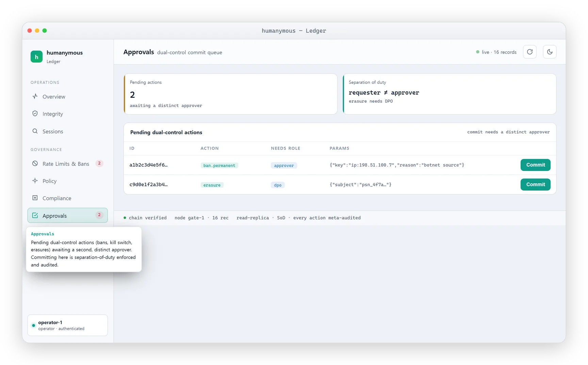This screenshot has height=365, width=588.
Task: Click the Approvals page title
Action: pyautogui.click(x=138, y=52)
